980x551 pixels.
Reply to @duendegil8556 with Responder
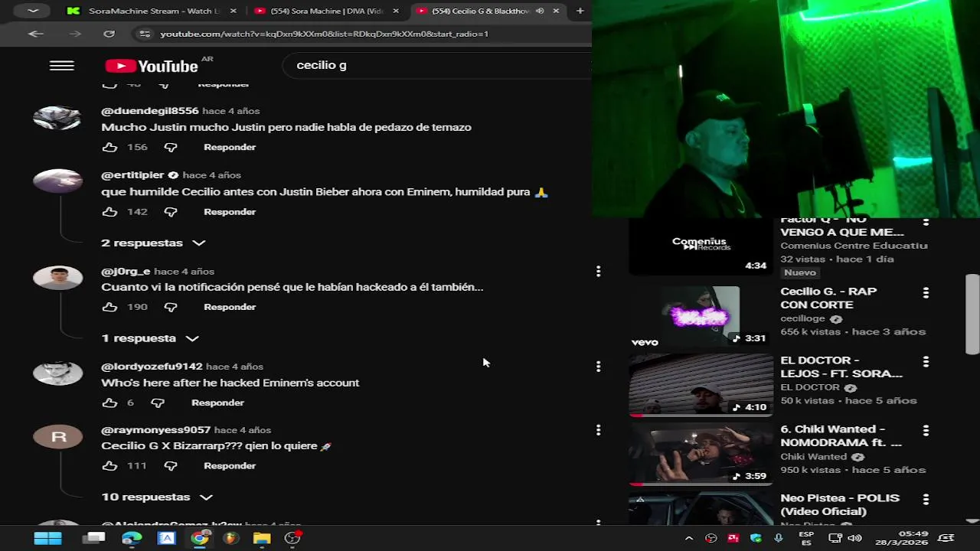230,147
